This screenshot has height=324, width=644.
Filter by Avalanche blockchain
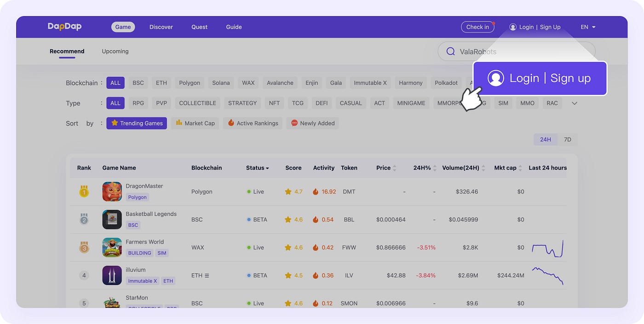click(x=280, y=83)
